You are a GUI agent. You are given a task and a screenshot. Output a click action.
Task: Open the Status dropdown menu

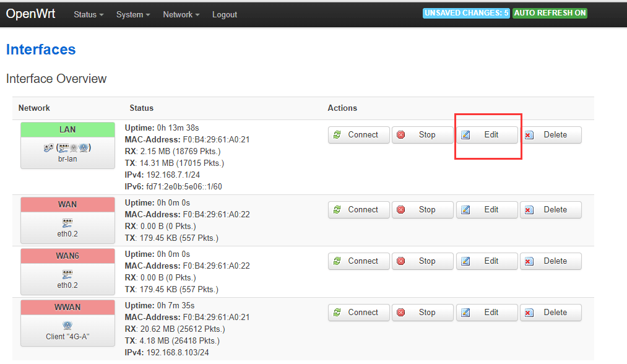click(89, 14)
